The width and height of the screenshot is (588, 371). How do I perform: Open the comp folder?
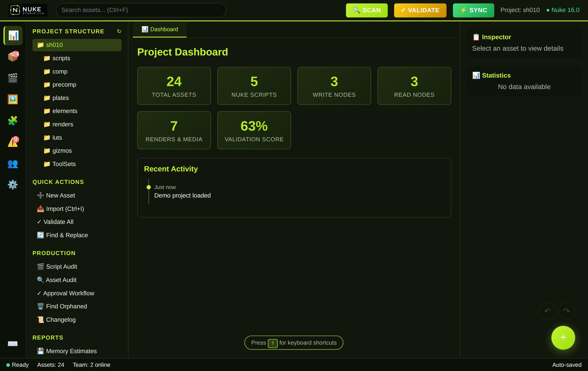pos(80,71)
